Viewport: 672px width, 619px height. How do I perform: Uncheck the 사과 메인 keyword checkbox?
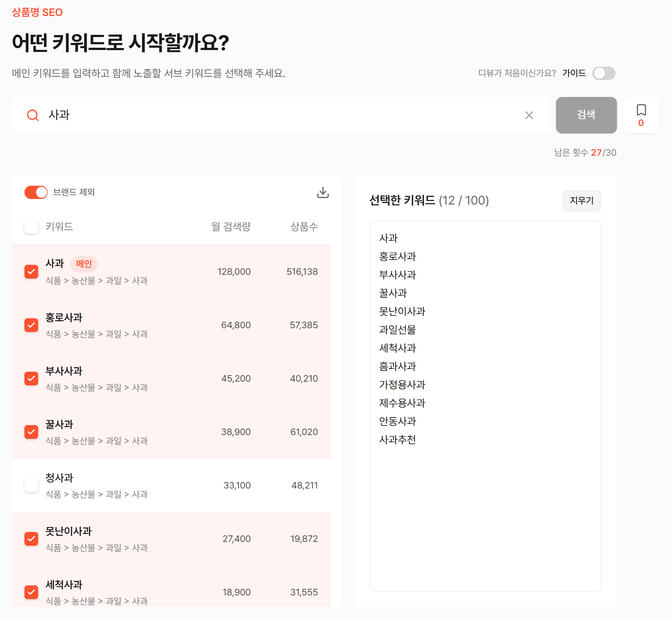(x=31, y=272)
